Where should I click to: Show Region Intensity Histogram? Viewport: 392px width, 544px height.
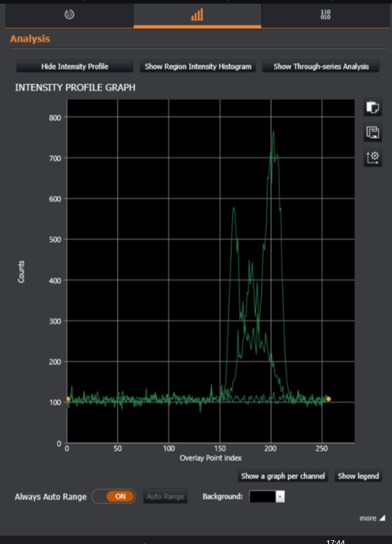coord(198,67)
